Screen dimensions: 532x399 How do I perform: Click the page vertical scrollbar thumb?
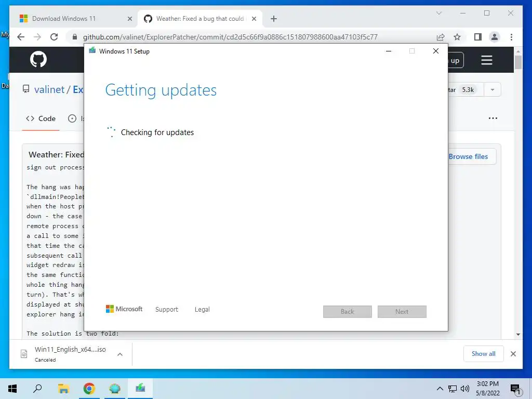(x=518, y=62)
